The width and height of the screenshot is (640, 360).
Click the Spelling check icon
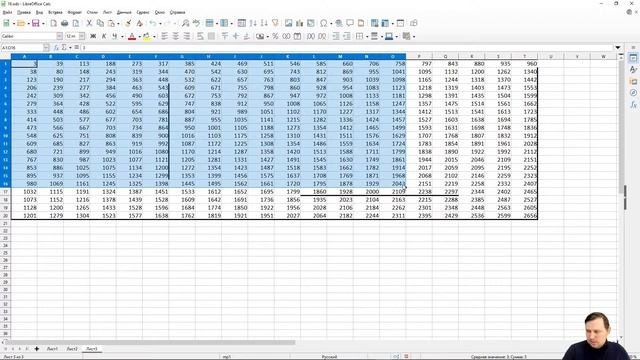pyautogui.click(x=196, y=23)
